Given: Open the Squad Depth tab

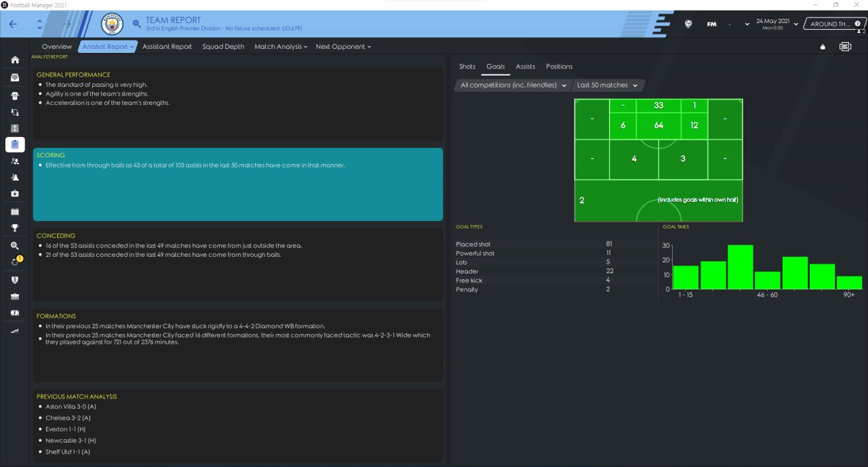Looking at the screenshot, I should tap(223, 47).
